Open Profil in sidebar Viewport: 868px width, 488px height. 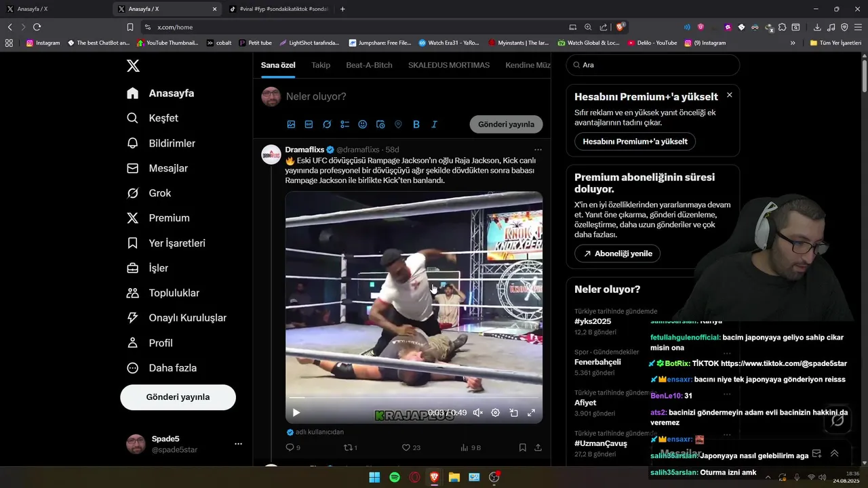tap(150, 343)
